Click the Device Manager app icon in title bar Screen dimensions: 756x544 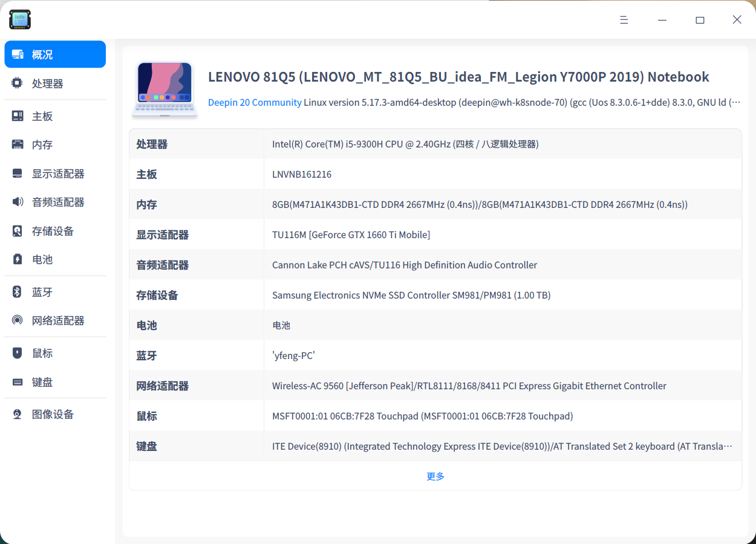coord(19,19)
